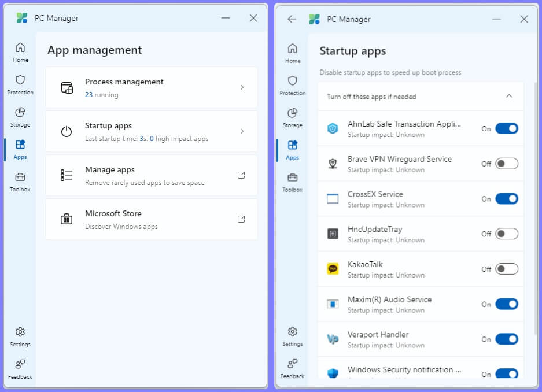Click the Manage apps list icon
This screenshot has height=392, width=542.
[x=67, y=175]
